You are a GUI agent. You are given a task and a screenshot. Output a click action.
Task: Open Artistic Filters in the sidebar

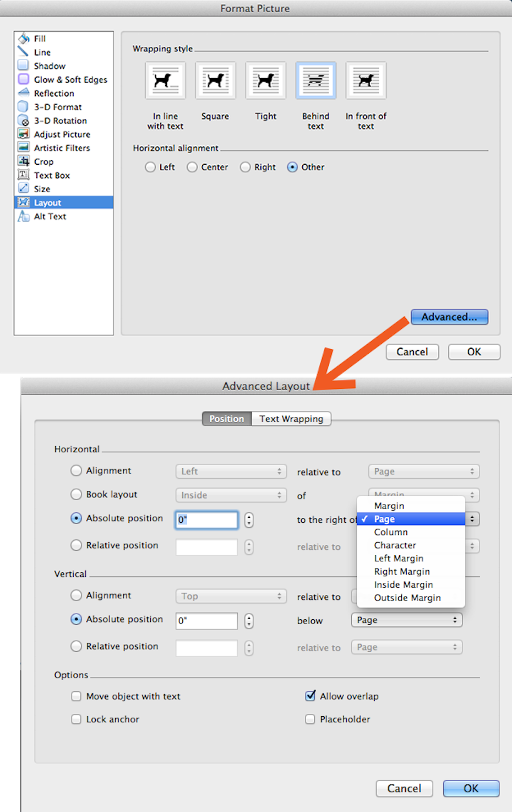click(62, 148)
